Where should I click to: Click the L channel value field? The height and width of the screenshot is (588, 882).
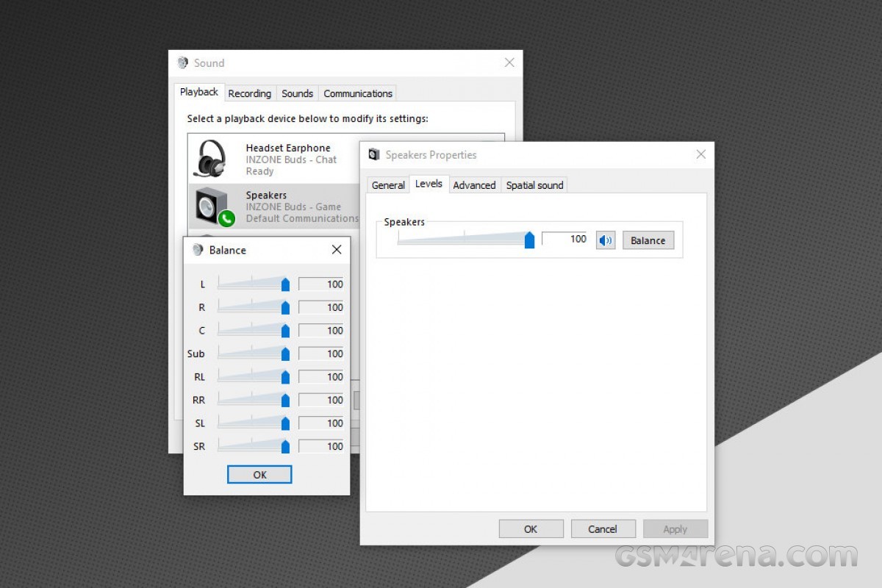click(321, 284)
